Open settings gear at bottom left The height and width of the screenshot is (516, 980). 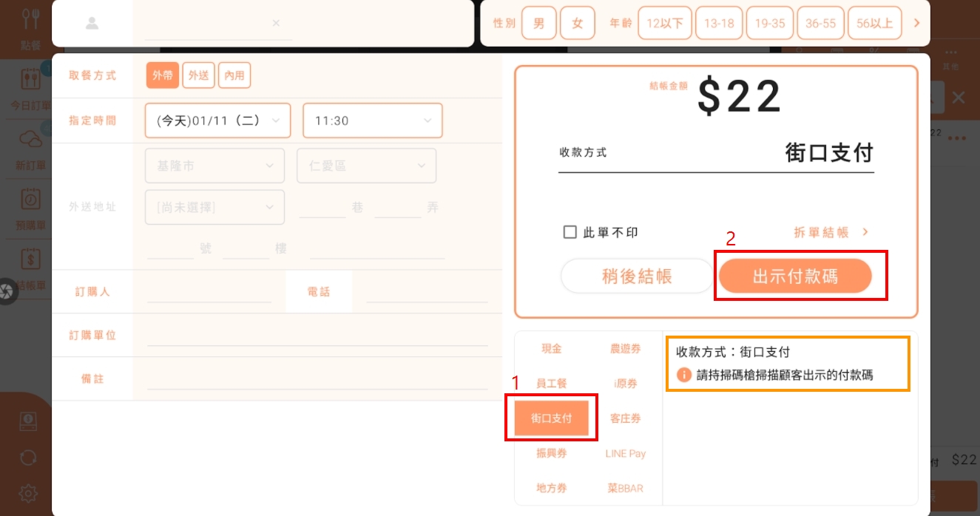tap(28, 492)
